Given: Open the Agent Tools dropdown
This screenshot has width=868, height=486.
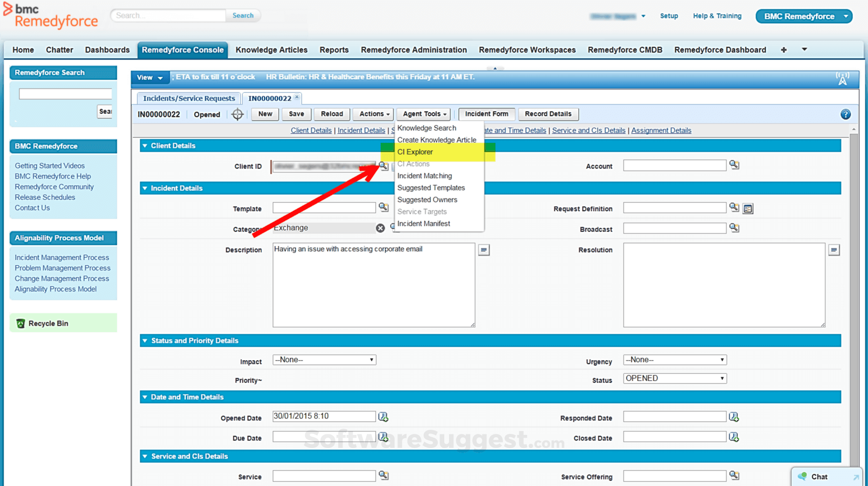Looking at the screenshot, I should coord(423,114).
